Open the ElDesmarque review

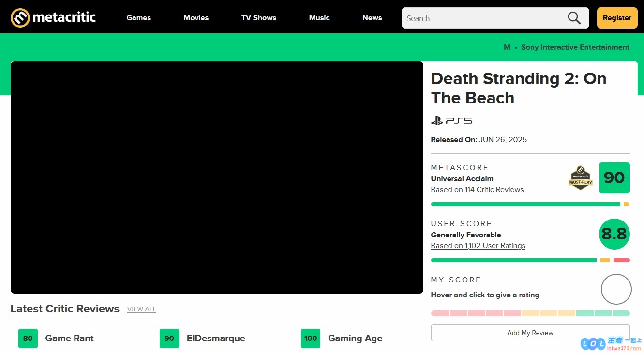click(x=216, y=339)
